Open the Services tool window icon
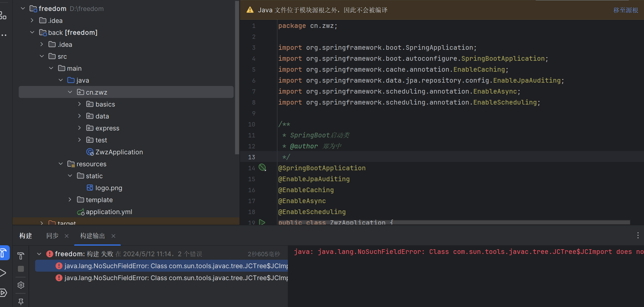Image resolution: width=644 pixels, height=307 pixels. click(x=3, y=293)
